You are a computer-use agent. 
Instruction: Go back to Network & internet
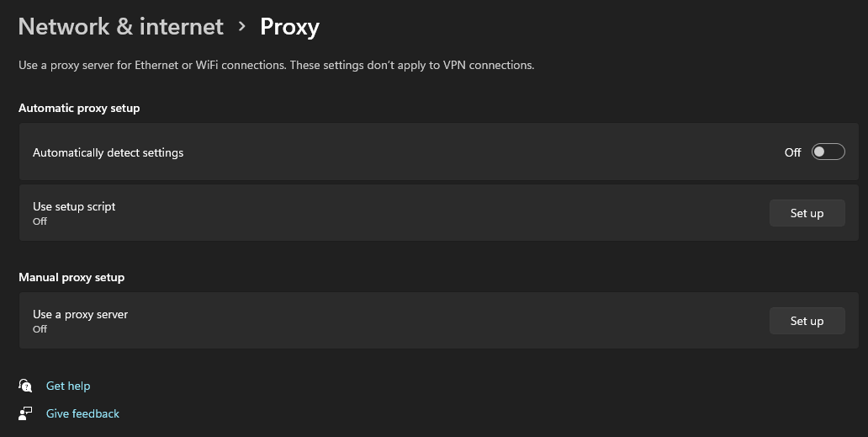pos(120,27)
